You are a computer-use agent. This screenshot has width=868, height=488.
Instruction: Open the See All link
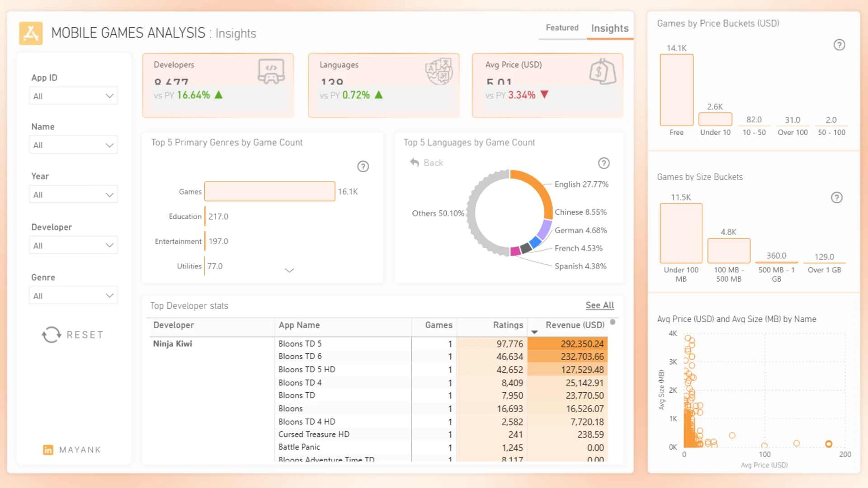(x=599, y=305)
